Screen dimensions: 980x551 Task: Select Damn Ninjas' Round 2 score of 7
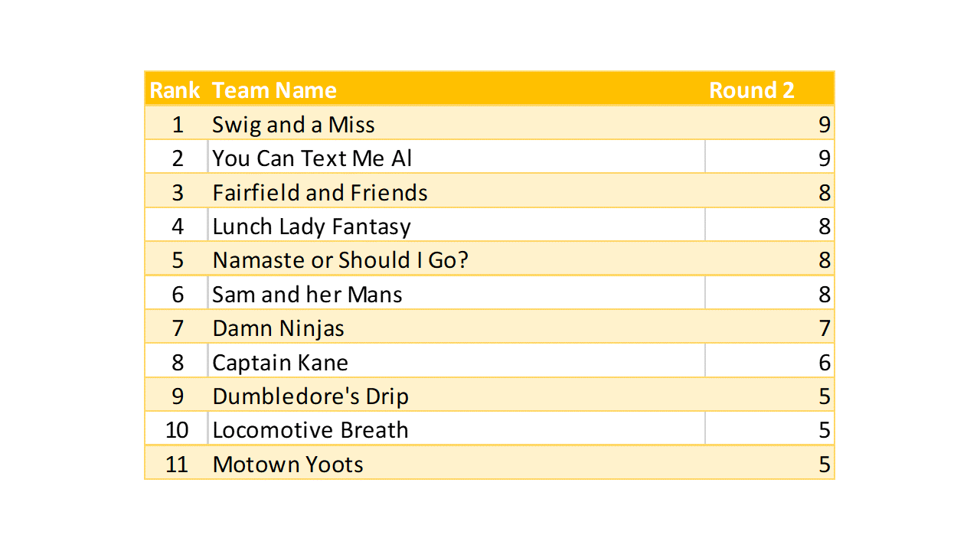pyautogui.click(x=824, y=328)
